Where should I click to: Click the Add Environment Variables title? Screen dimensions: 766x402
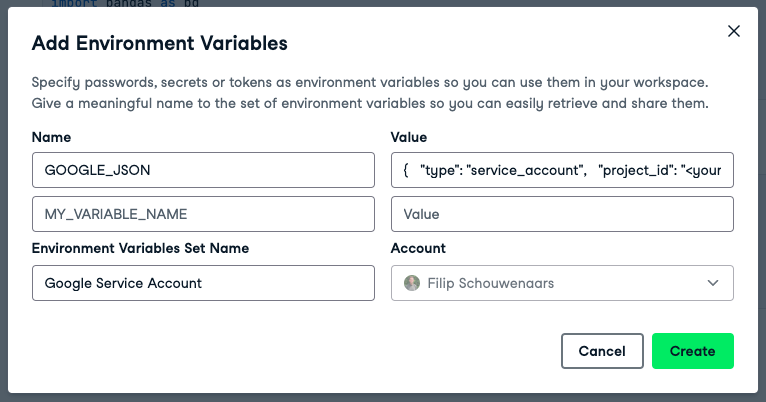pyautogui.click(x=160, y=43)
